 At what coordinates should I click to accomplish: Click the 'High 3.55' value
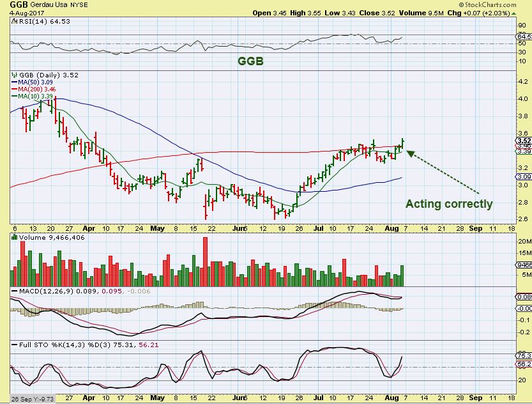point(305,13)
